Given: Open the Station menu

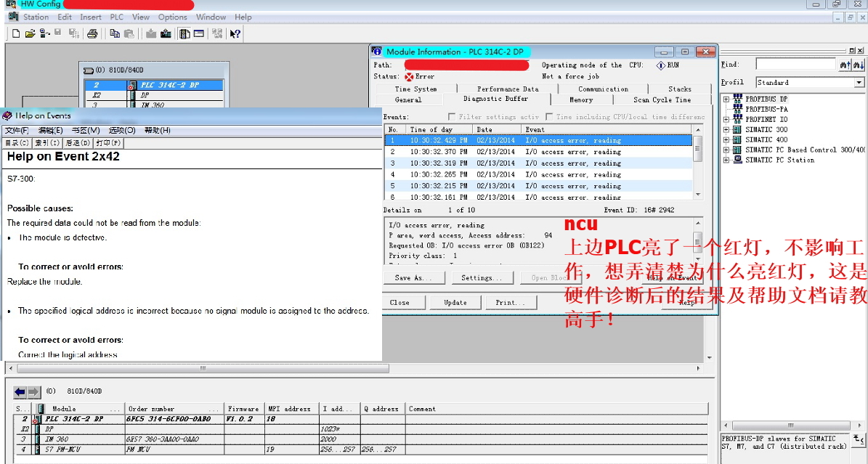Looking at the screenshot, I should point(36,17).
